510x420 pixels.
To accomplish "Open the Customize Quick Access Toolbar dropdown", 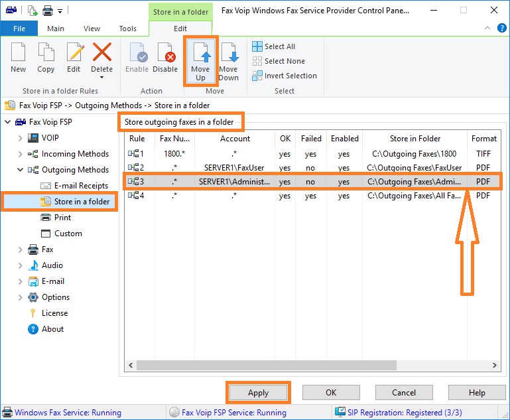I will [x=60, y=11].
